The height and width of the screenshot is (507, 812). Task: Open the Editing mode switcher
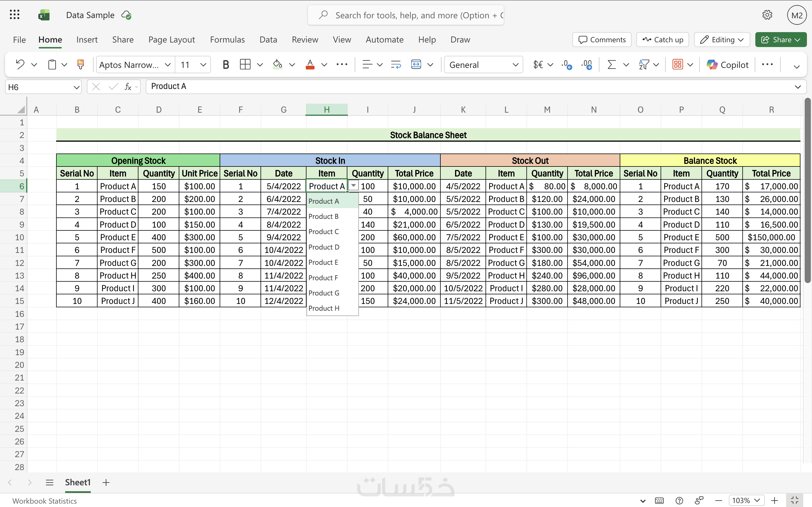(x=722, y=39)
